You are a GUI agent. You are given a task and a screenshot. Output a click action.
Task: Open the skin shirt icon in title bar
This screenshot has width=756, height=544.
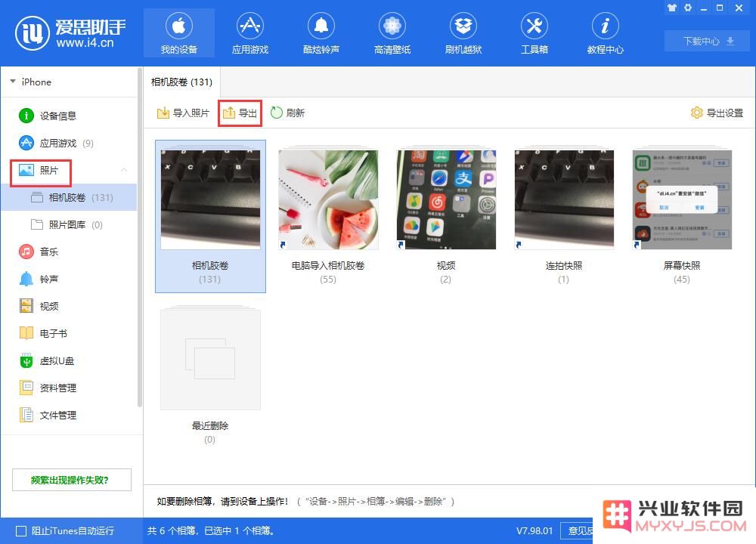(x=671, y=8)
